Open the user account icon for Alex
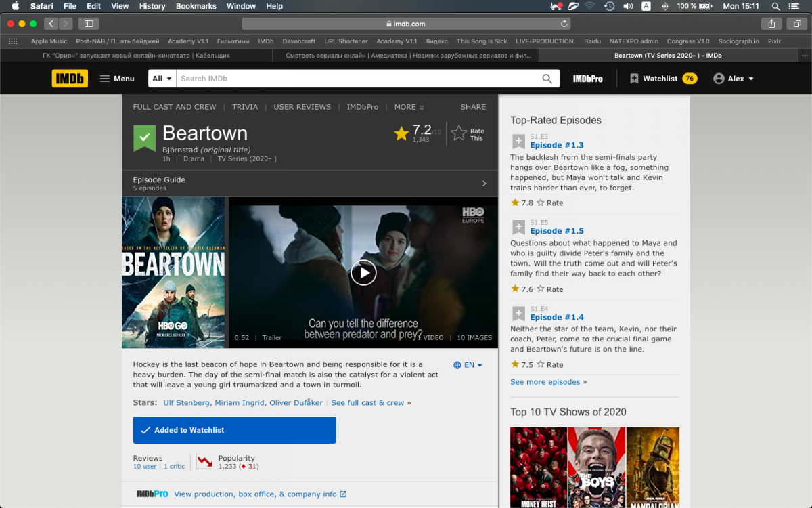812x508 pixels. click(x=719, y=79)
